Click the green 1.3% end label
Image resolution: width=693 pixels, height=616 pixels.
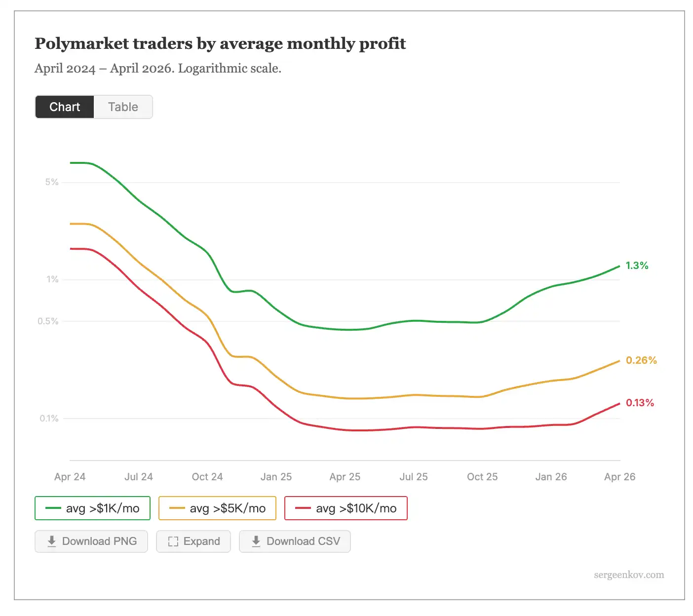[x=637, y=266]
